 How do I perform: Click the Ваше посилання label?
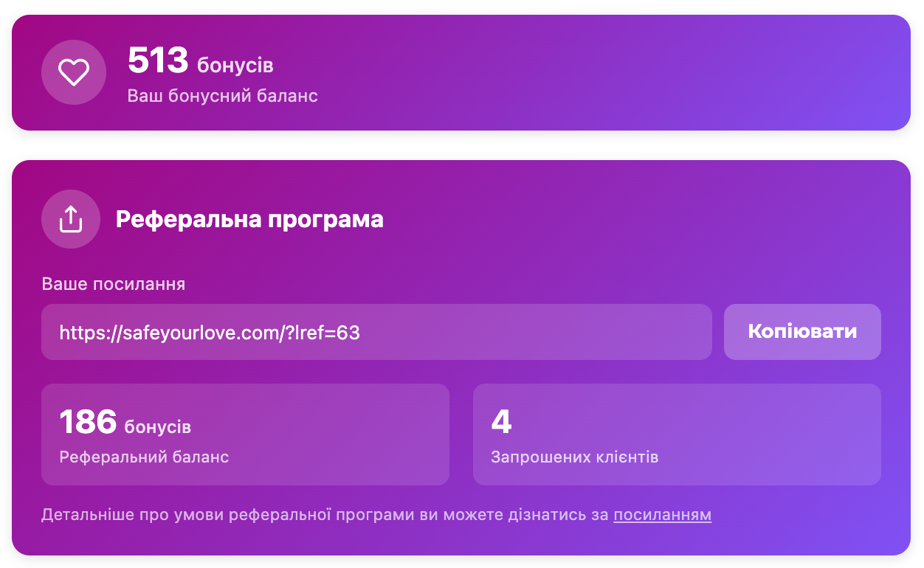(113, 284)
